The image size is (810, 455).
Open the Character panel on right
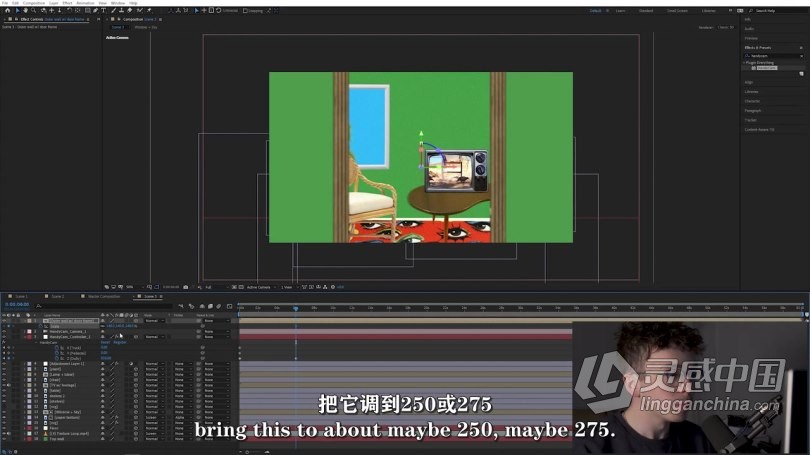click(x=752, y=101)
